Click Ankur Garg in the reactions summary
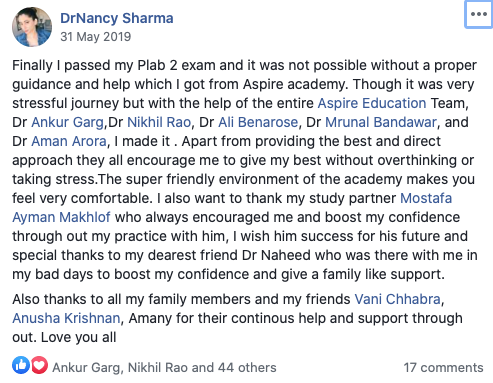The image size is (493, 383). coord(86,368)
